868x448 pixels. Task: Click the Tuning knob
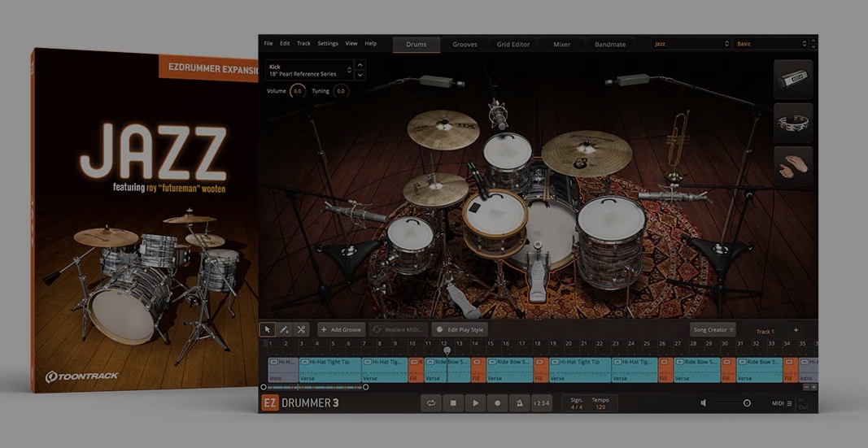click(341, 91)
